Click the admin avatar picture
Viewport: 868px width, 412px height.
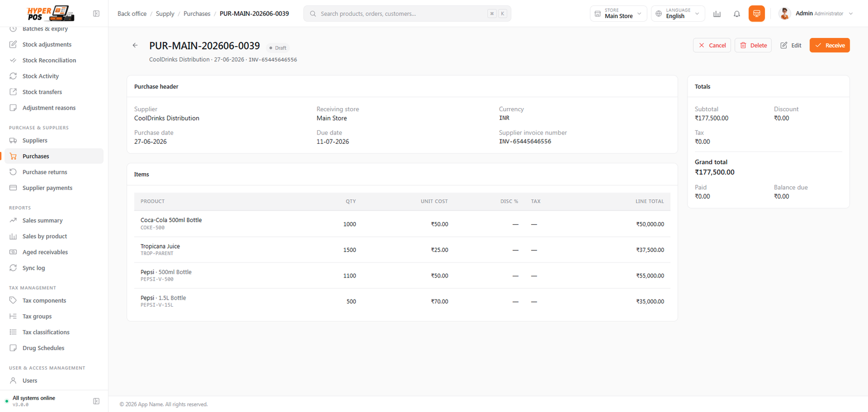coord(784,14)
